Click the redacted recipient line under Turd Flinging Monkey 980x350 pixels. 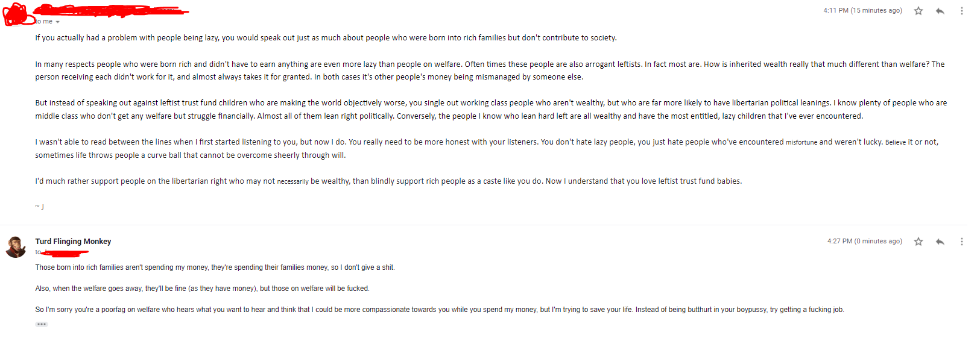[x=62, y=252]
